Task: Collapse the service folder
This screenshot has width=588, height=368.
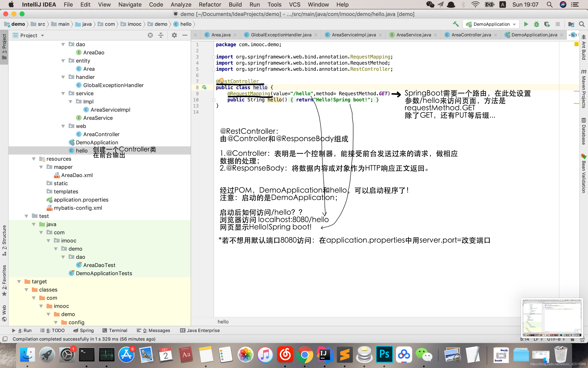Action: [63, 93]
